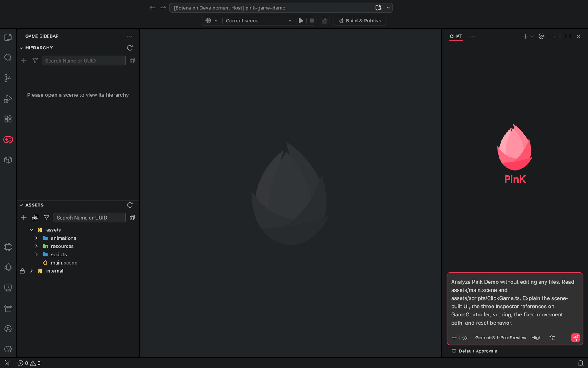Collapse the Assets section

21,205
